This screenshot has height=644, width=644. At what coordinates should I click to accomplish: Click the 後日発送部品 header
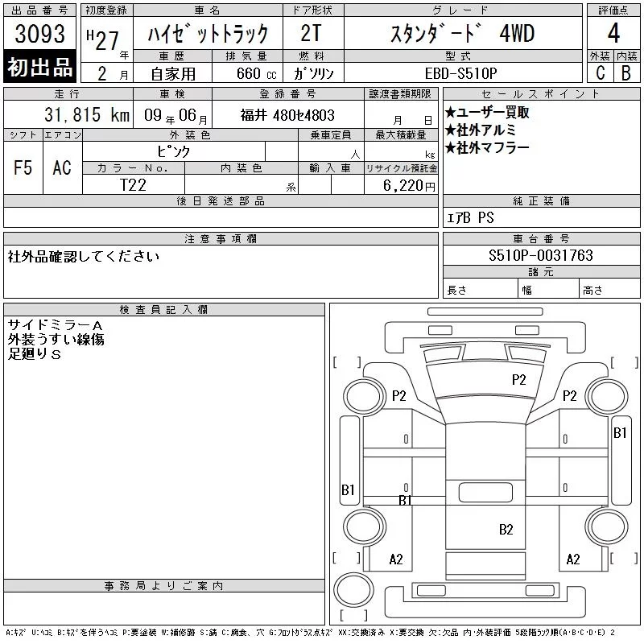coord(221,201)
